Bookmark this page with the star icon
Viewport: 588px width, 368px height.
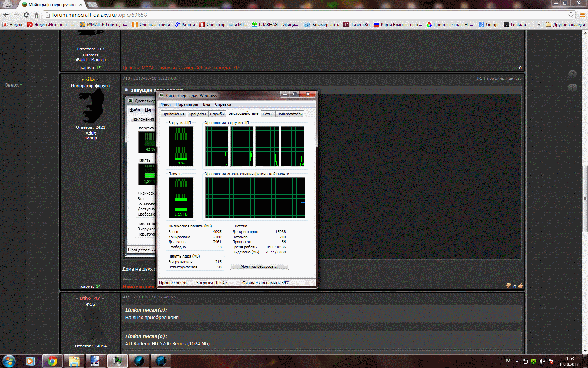pyautogui.click(x=571, y=15)
